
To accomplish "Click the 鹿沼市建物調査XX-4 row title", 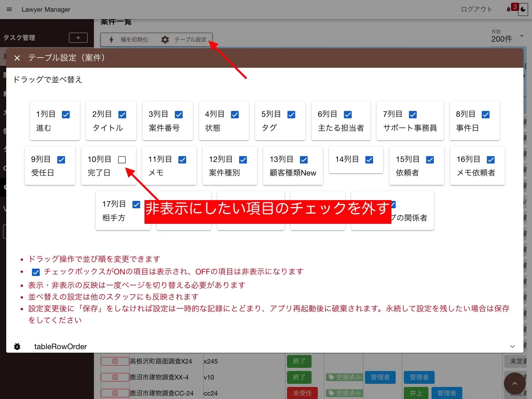I will click(159, 378).
